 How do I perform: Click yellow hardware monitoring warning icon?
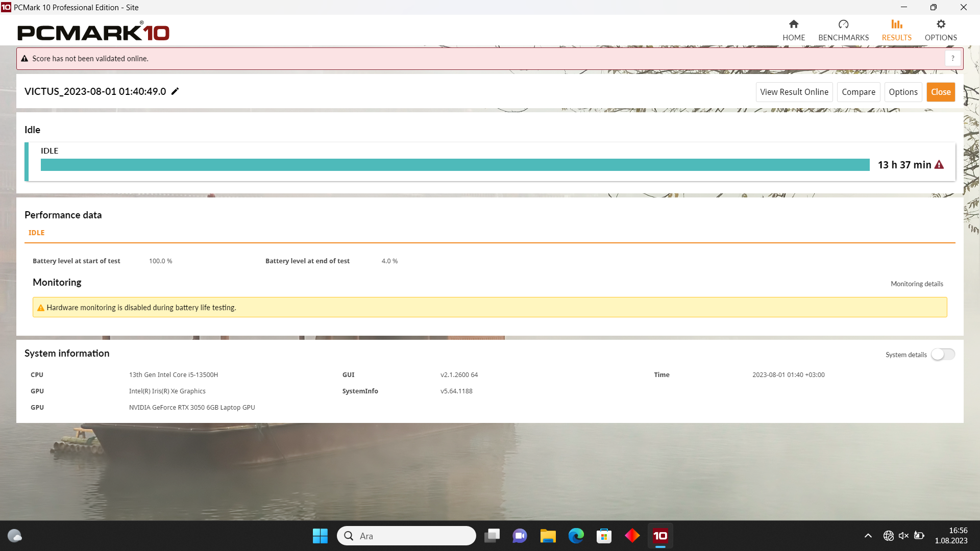pos(41,308)
